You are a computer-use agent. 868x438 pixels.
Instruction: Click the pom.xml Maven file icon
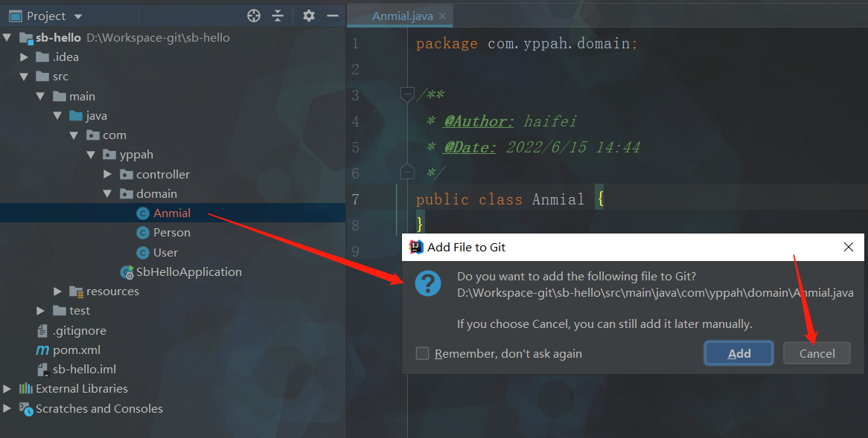[x=42, y=350]
